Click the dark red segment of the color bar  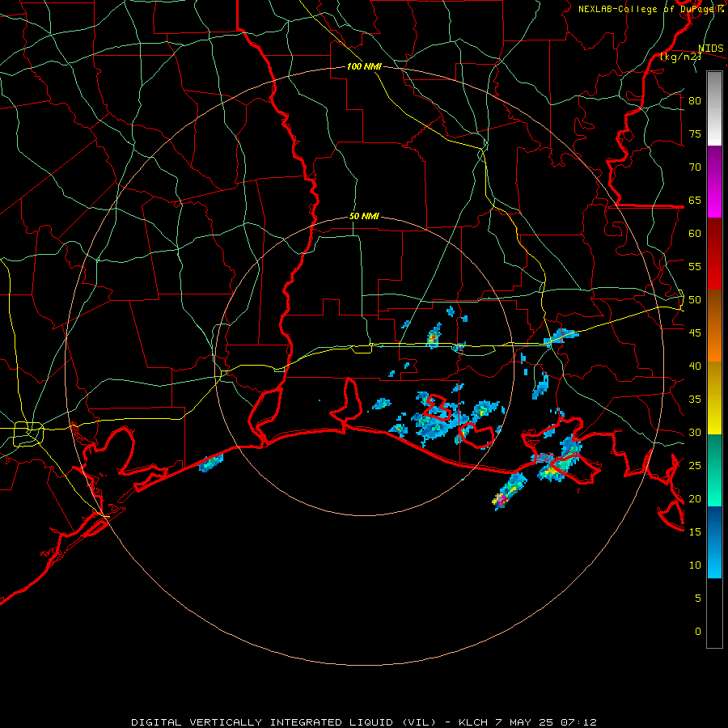click(x=714, y=255)
